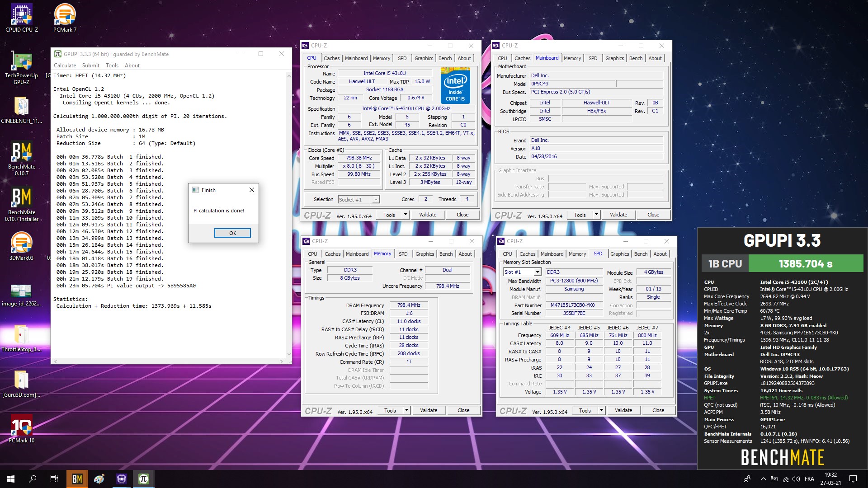Launch the 3DMark03 desktop shortcut
868x488 pixels.
(21, 246)
